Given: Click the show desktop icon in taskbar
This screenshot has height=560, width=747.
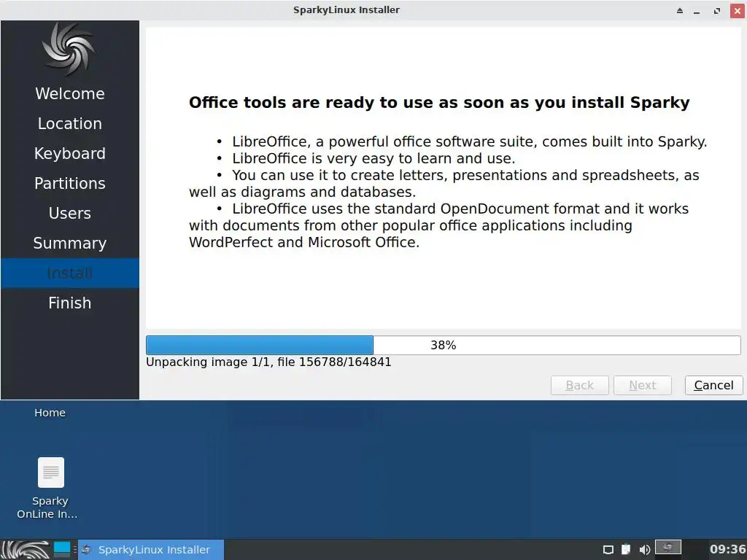Looking at the screenshot, I should pyautogui.click(x=62, y=550).
